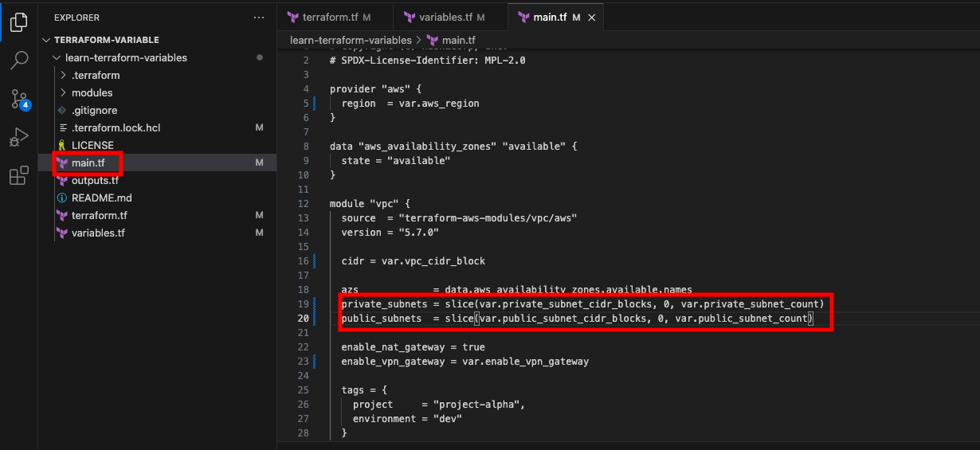Close the main.tf editor tab
The width and height of the screenshot is (980, 450).
(x=591, y=17)
